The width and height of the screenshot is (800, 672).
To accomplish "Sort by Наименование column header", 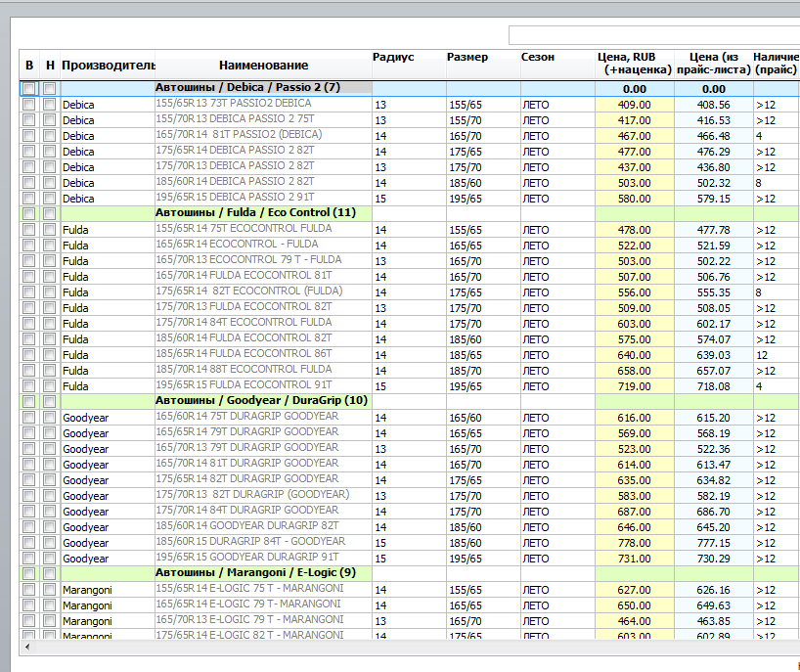I will click(263, 66).
